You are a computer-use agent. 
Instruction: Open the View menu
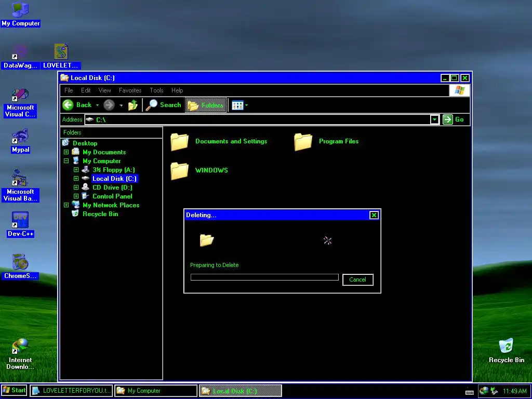[x=104, y=90]
